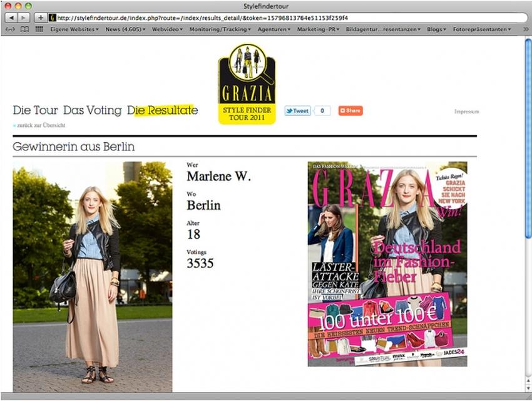Zoom the Safari window with the green button
This screenshot has height=401, width=532.
coord(29,6)
